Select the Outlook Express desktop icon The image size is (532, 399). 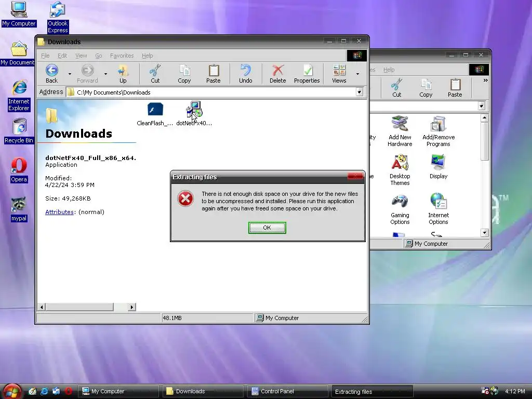[x=58, y=17]
